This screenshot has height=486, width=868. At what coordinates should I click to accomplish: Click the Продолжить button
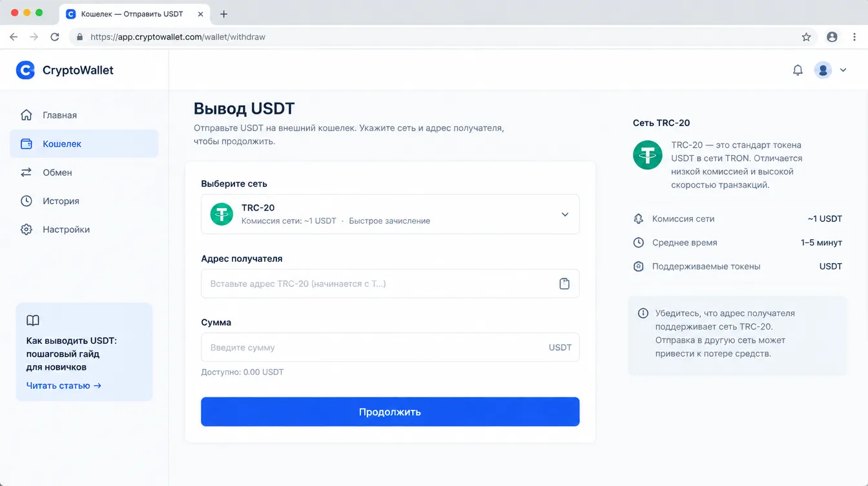tap(390, 412)
